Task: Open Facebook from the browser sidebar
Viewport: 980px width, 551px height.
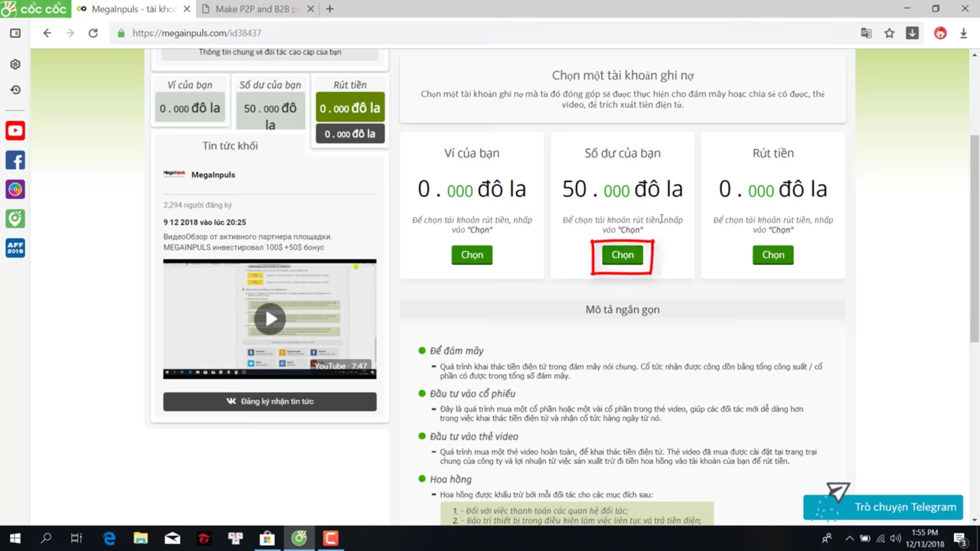Action: pos(15,160)
